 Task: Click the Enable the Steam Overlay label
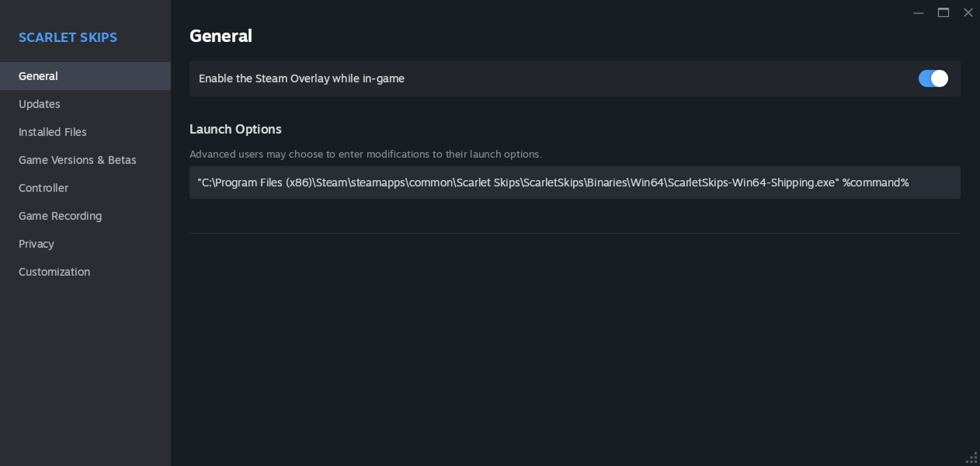pos(302,78)
